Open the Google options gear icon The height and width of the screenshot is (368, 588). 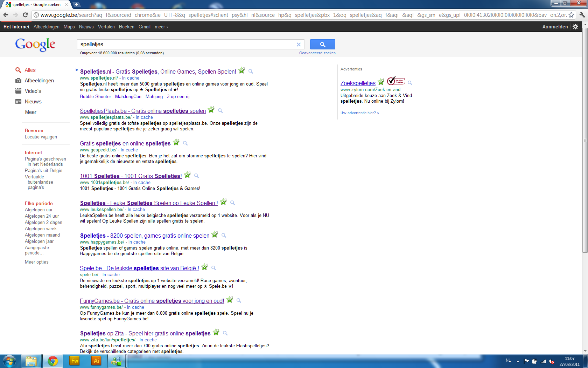pyautogui.click(x=575, y=27)
